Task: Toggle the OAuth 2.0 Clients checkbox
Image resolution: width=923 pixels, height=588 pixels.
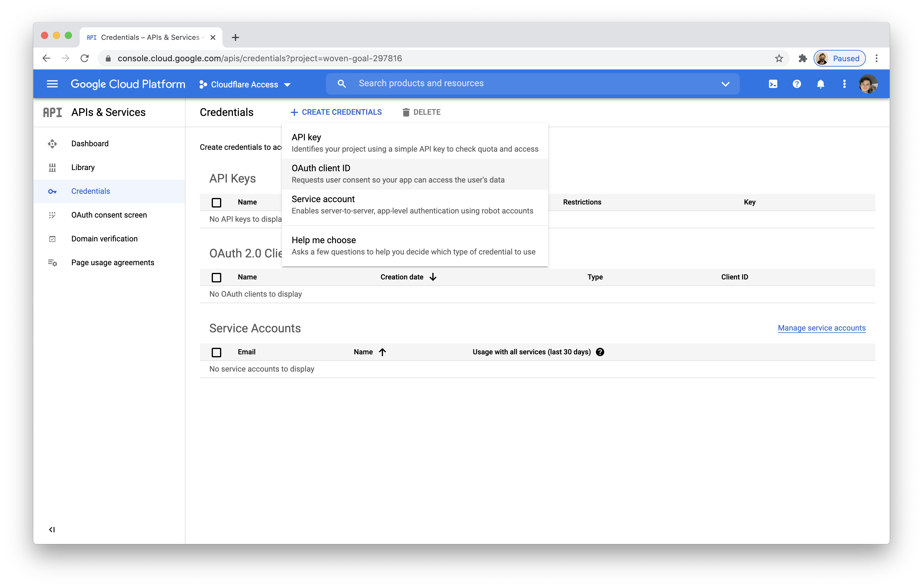Action: [x=216, y=276]
